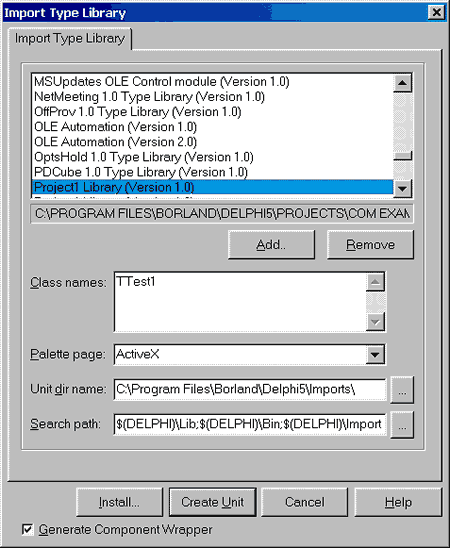
Task: Click the library list scroll down arrow
Action: 402,189
